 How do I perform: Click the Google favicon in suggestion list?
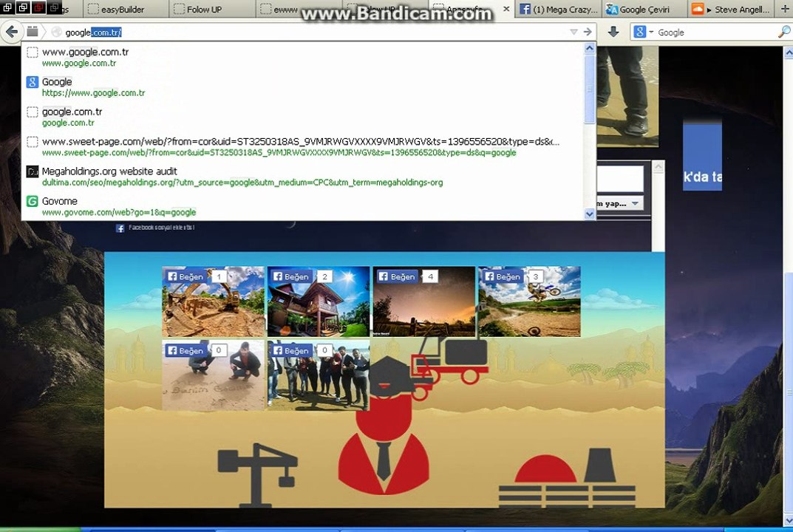click(33, 82)
